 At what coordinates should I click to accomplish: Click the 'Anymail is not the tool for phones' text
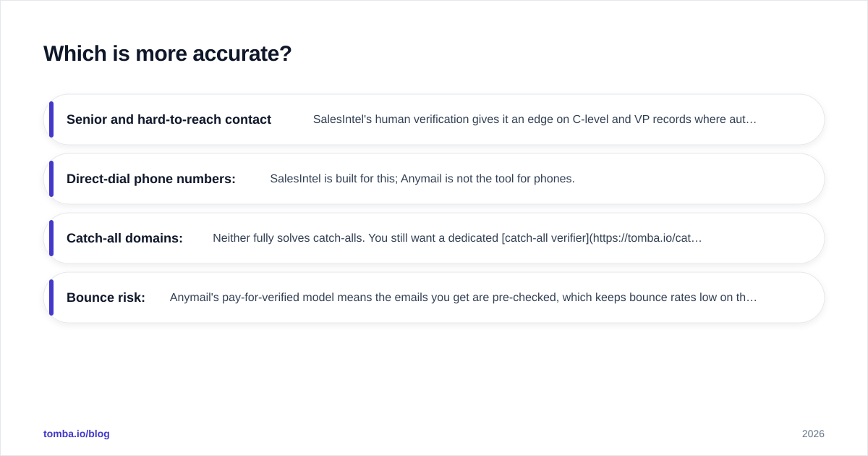point(488,179)
